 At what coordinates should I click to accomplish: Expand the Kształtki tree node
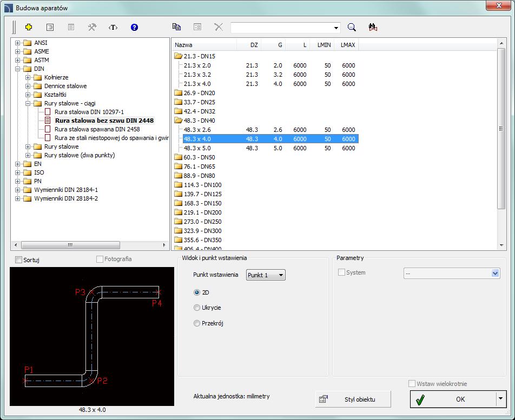[x=28, y=95]
